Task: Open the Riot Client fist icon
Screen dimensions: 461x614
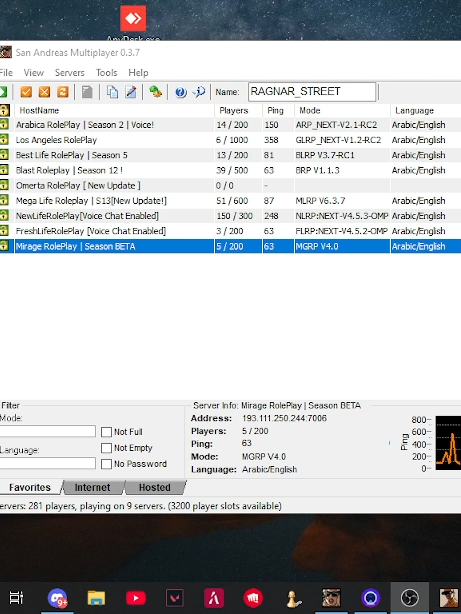Action: coord(253,598)
